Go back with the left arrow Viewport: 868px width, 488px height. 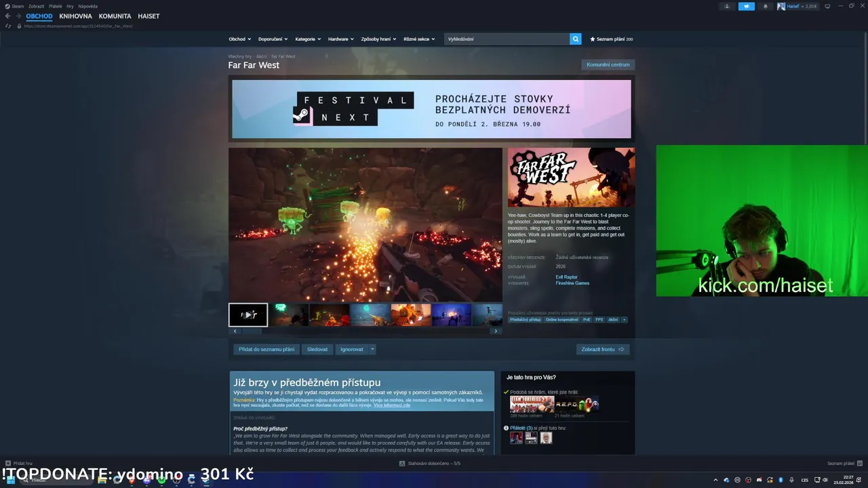[x=7, y=16]
